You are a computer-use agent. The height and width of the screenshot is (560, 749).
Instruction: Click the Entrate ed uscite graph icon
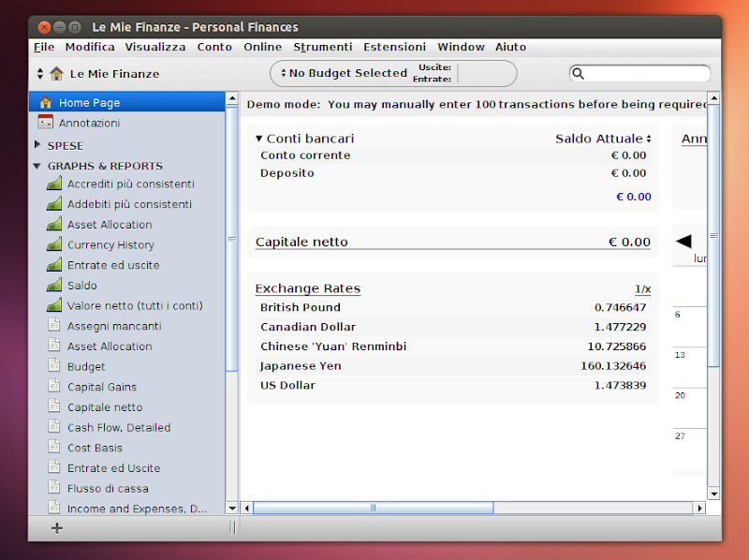coord(54,265)
